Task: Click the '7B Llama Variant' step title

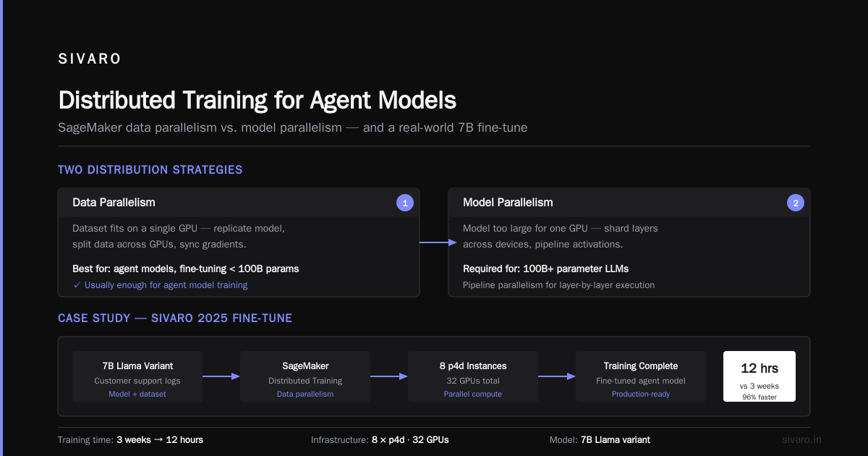Action: pos(137,366)
